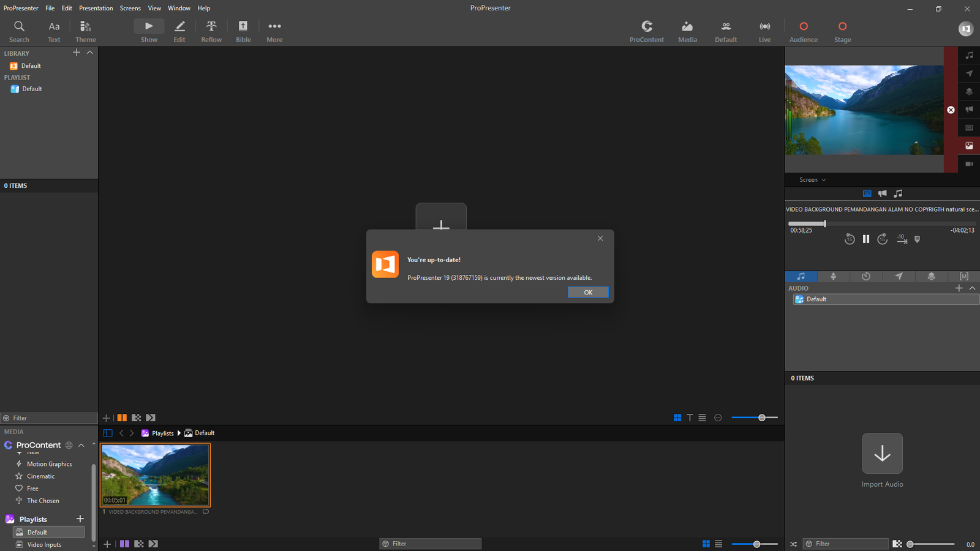Switch media bin to list view

click(x=718, y=544)
